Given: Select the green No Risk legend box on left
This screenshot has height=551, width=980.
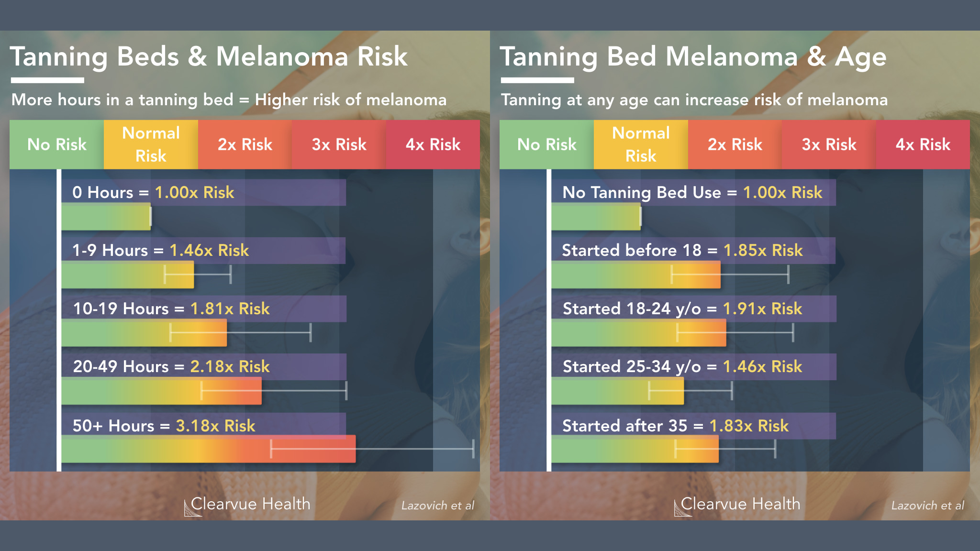Looking at the screenshot, I should tap(56, 144).
